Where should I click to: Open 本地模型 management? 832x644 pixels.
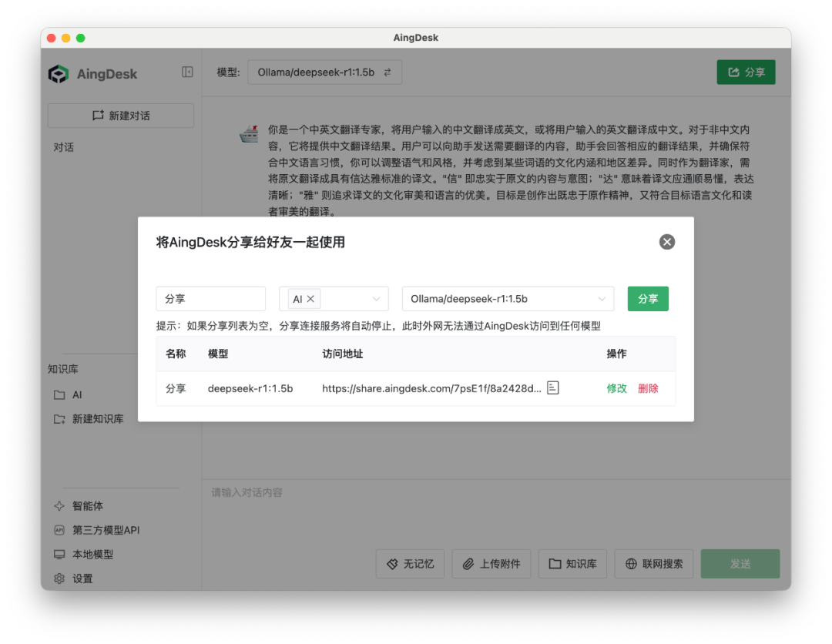(x=83, y=554)
